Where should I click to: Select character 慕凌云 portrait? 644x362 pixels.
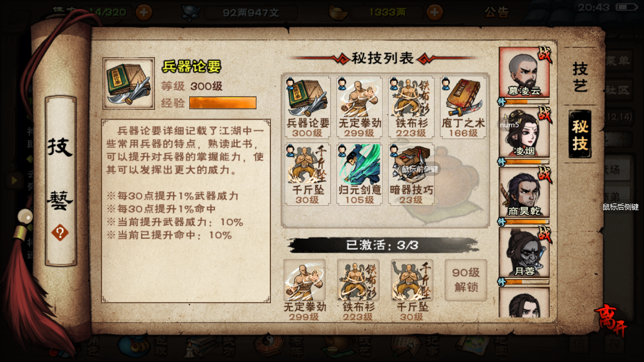(x=524, y=72)
